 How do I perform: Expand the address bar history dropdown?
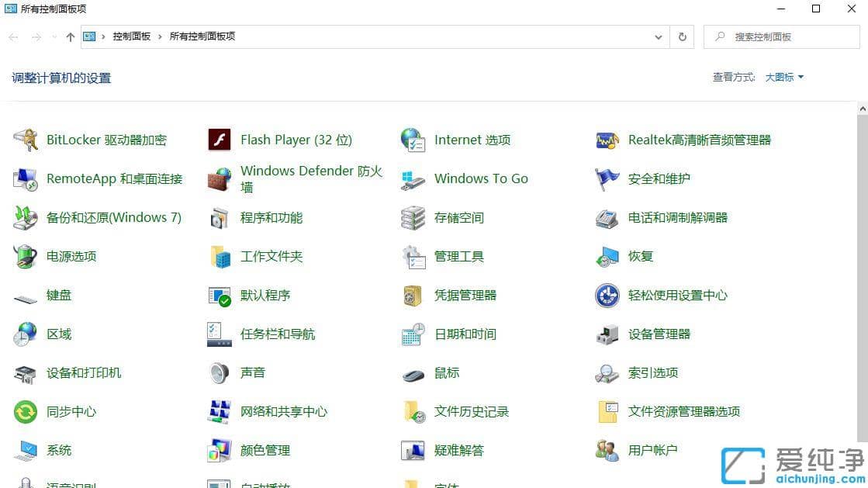pos(659,36)
